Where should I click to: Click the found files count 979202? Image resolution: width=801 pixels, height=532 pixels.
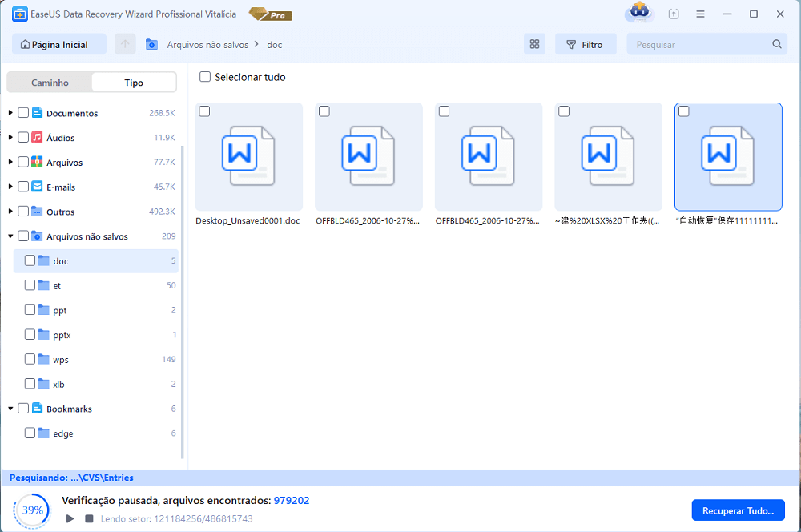292,500
